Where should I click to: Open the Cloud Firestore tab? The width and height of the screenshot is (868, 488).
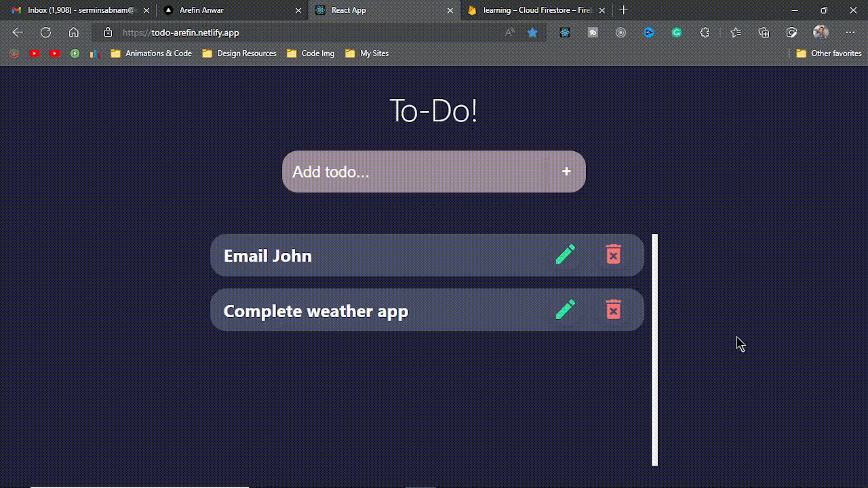[536, 10]
